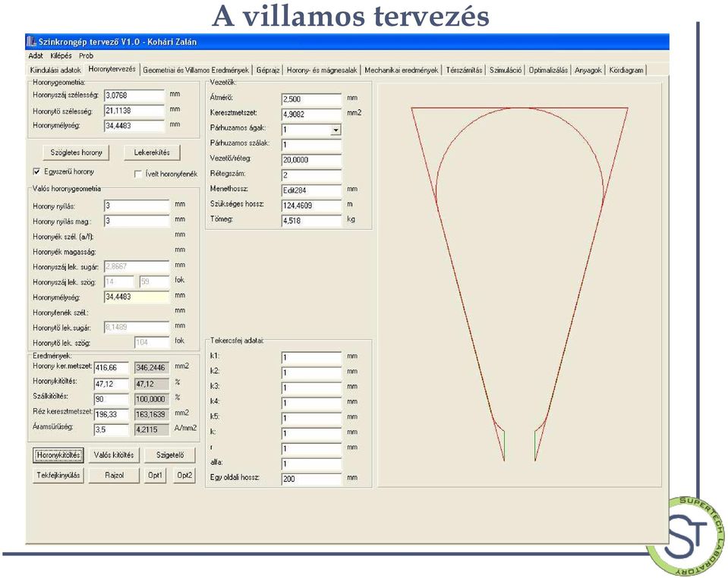Open the Kördiagram tab
The height and width of the screenshot is (578, 728).
pos(626,70)
